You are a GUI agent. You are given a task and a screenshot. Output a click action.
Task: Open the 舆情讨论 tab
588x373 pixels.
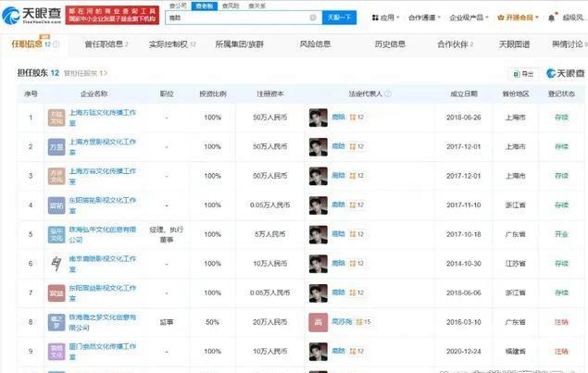click(x=569, y=44)
